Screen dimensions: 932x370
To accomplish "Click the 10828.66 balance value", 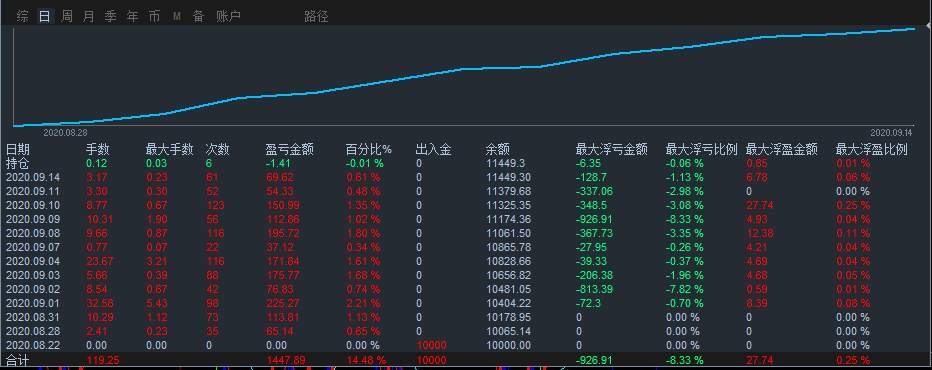I will coord(508,261).
